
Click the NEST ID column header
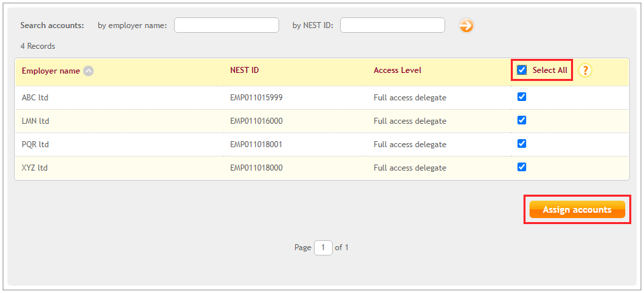click(244, 70)
